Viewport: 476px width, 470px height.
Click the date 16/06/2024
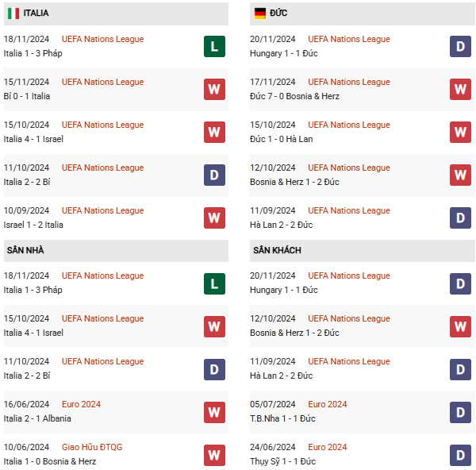point(26,404)
